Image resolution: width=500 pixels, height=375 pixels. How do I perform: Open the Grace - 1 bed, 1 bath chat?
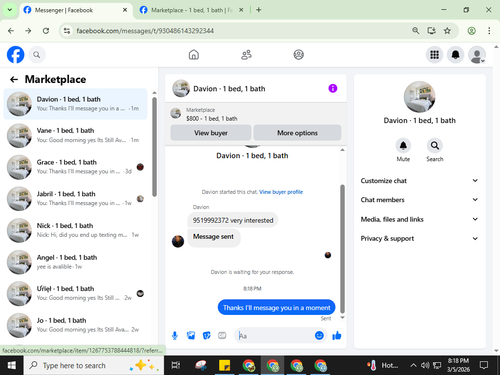[75, 167]
